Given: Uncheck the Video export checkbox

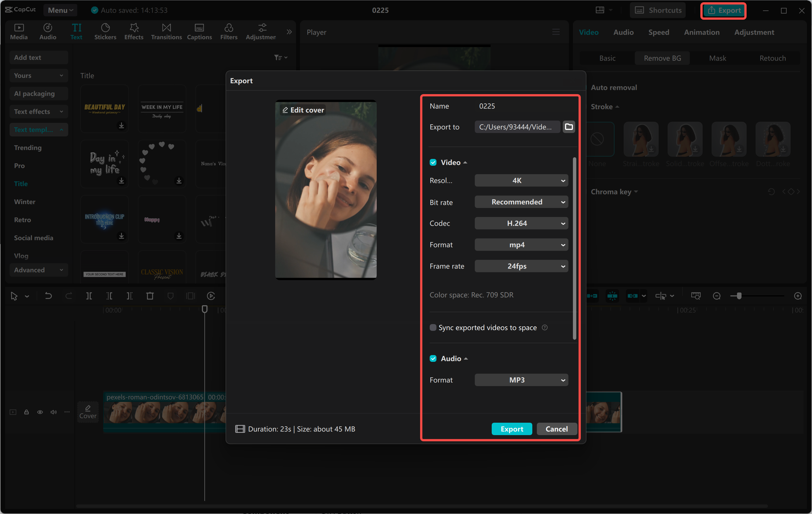Looking at the screenshot, I should tap(433, 162).
